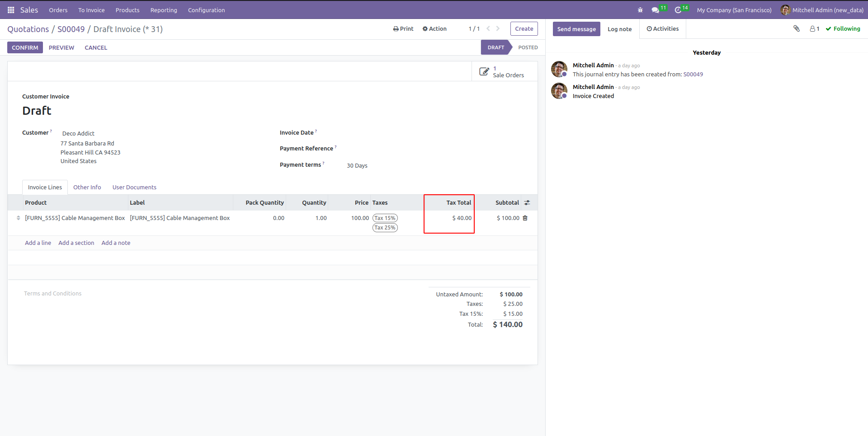Viewport: 868px width, 436px height.
Task: Edit the price 100.00 cell
Action: point(360,218)
